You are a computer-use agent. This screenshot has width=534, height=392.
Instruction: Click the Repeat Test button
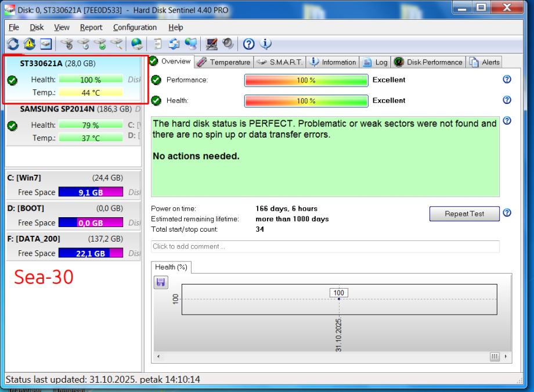pyautogui.click(x=464, y=214)
